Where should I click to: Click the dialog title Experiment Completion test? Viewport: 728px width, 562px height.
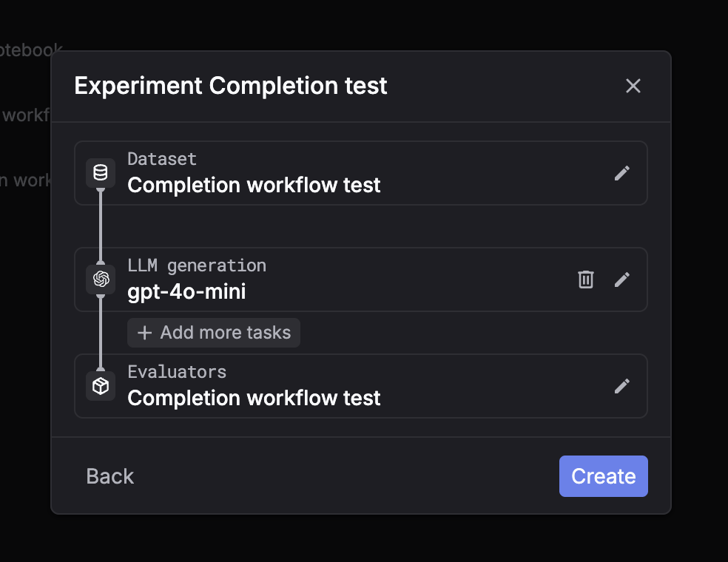pos(231,86)
